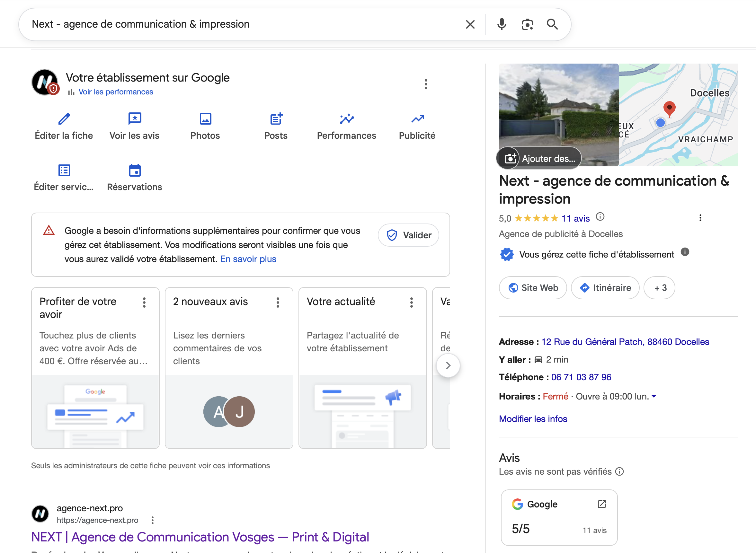Screen dimensions: 756x553
Task: Open the Docelles map thumbnail
Action: (678, 114)
